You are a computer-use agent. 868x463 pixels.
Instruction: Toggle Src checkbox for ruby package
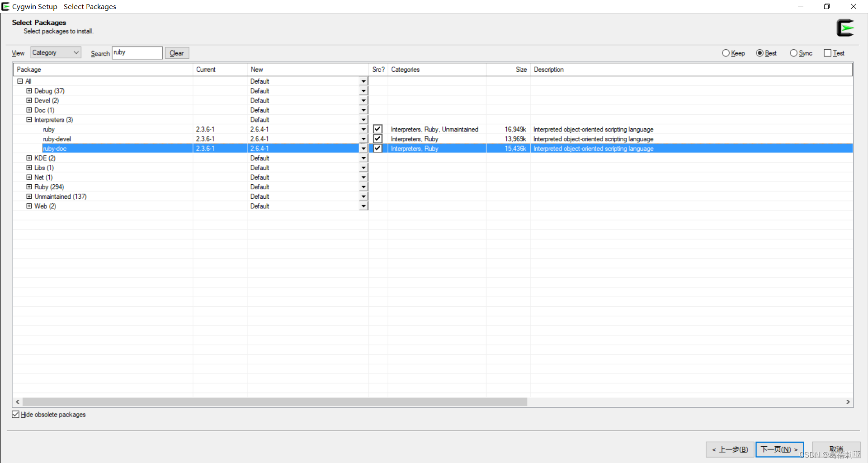click(x=377, y=129)
